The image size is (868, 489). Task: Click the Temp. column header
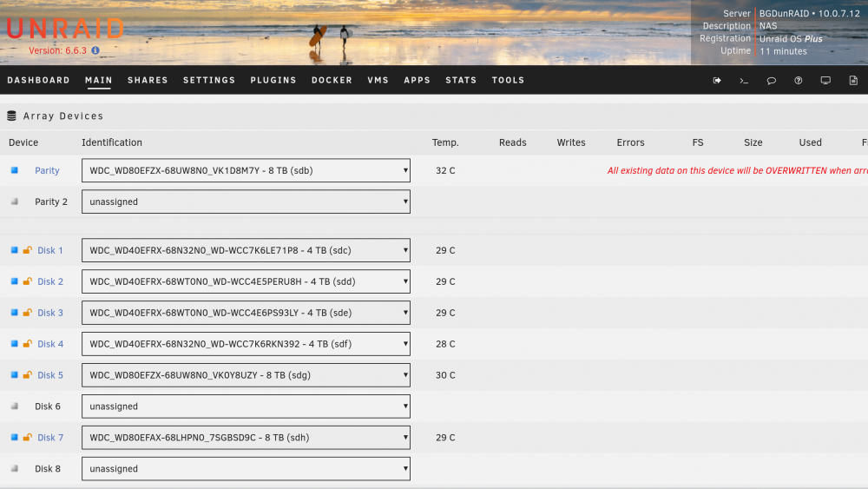[x=445, y=142]
